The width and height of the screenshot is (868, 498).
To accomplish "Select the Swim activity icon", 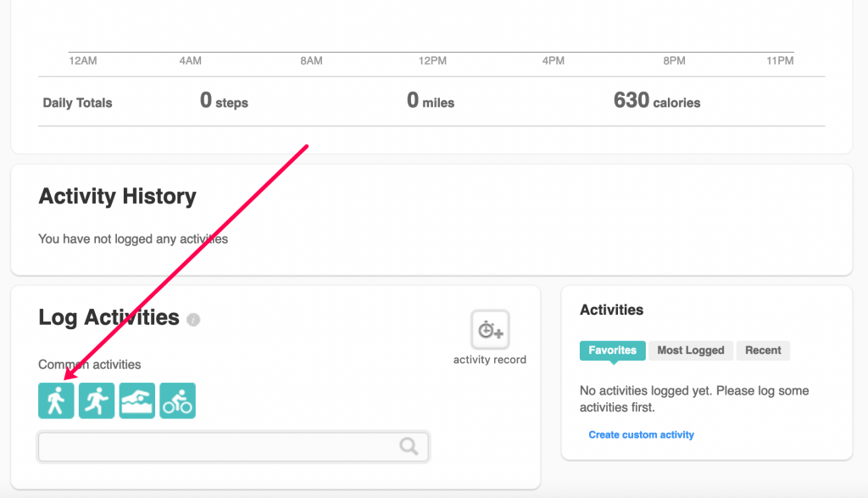I will tap(137, 400).
